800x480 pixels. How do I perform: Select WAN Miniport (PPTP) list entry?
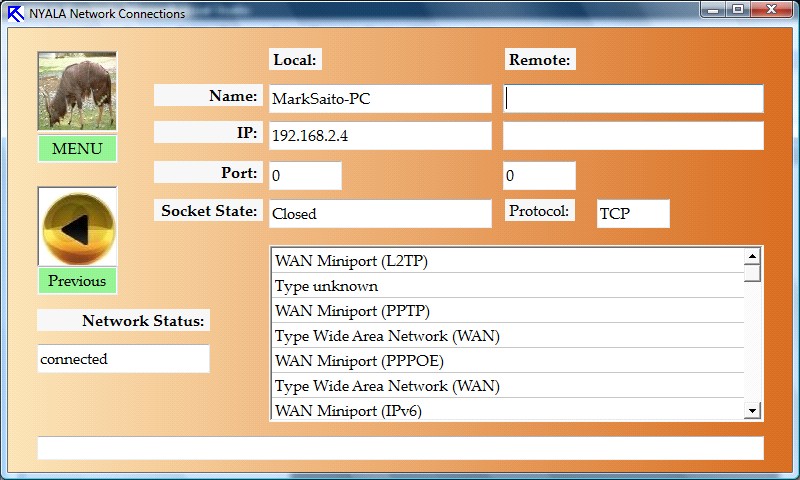pos(507,311)
